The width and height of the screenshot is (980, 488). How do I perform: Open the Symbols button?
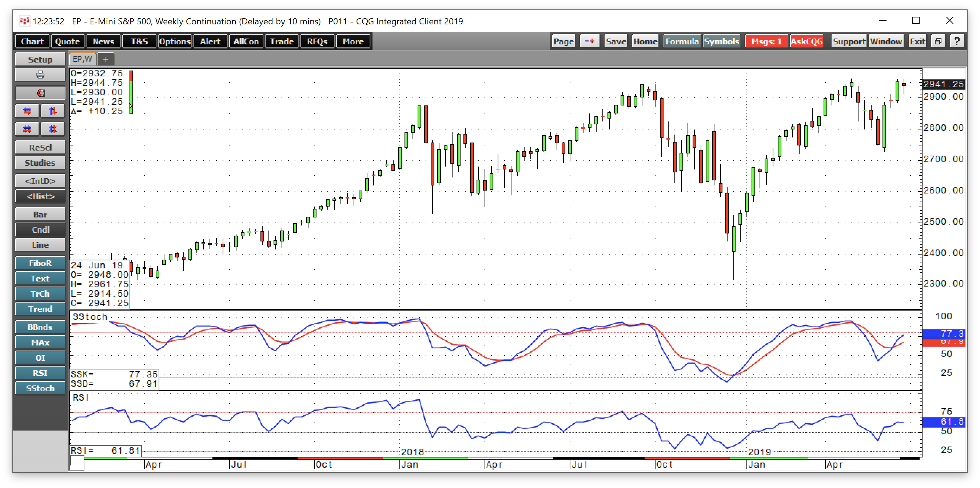coord(721,41)
